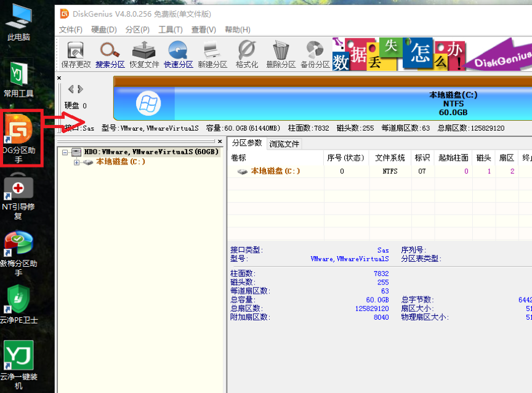Open the 文件(F) menu
532x393 pixels.
pyautogui.click(x=70, y=30)
